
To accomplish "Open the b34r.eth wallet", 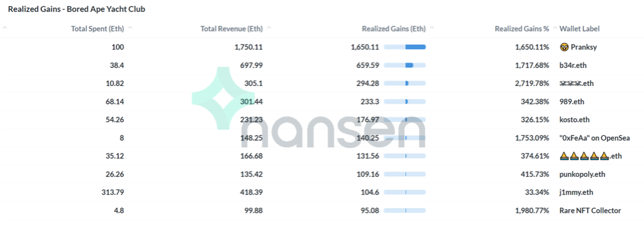I will click(x=573, y=65).
